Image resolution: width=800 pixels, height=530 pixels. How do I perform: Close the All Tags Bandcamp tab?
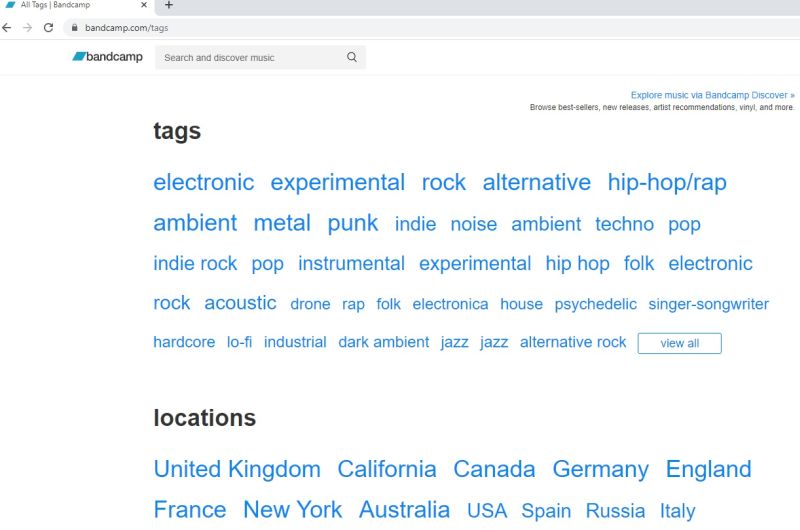click(x=144, y=6)
